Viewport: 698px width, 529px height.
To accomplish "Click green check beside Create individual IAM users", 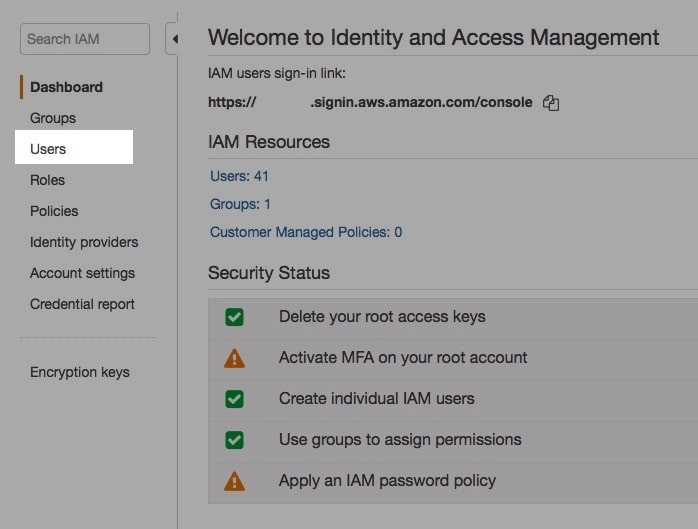I will pyautogui.click(x=234, y=399).
